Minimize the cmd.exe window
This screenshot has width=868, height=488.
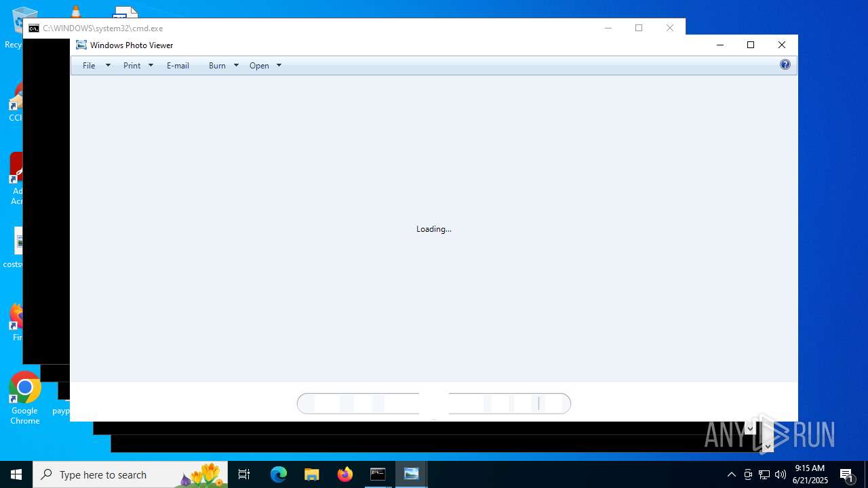608,28
